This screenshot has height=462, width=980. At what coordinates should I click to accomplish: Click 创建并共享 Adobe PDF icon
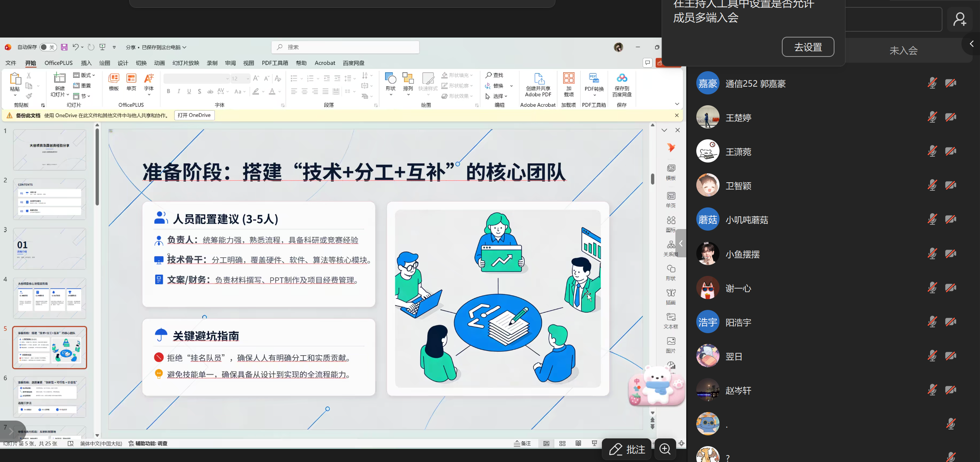538,79
